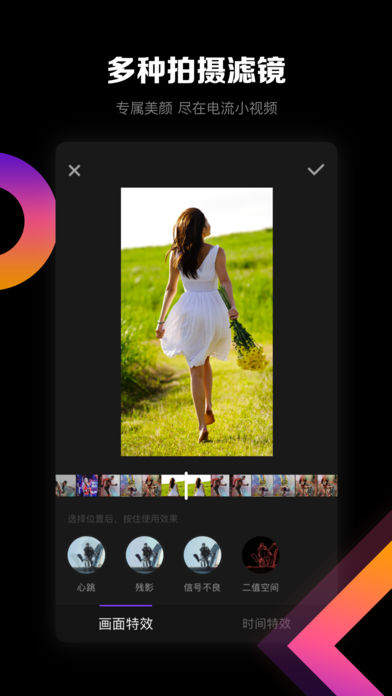Select the blue-purple concert frame in timeline
This screenshot has height=696, width=392.
tap(87, 486)
